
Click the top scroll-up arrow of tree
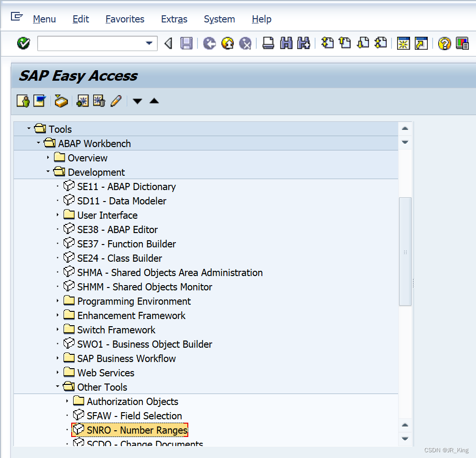click(405, 128)
